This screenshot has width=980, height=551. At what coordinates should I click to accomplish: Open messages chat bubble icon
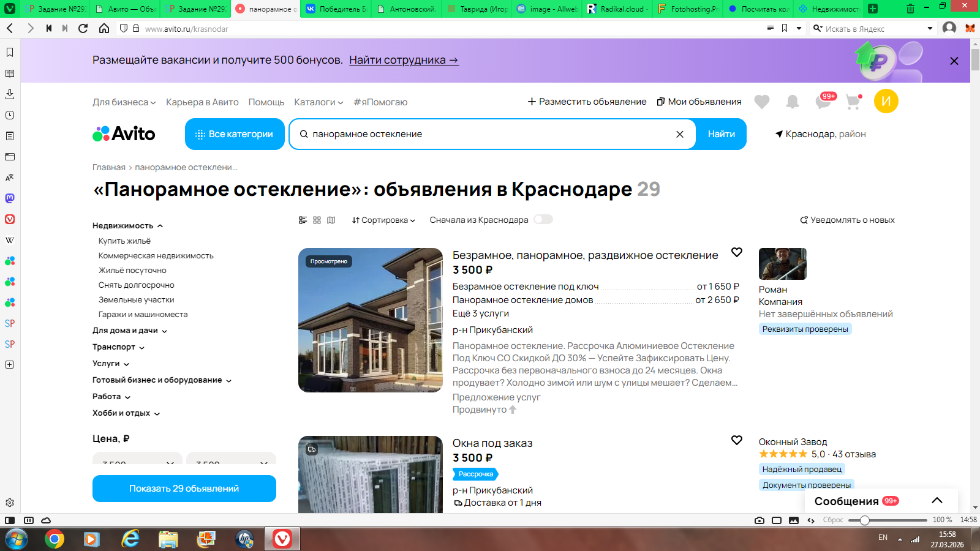(823, 102)
